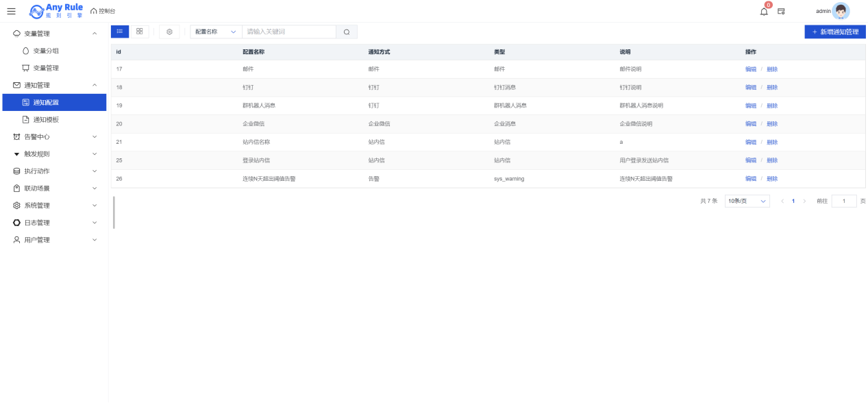This screenshot has height=407, width=868.
Task: Collapse the 变量管理 sidebar menu
Action: pyautogui.click(x=53, y=34)
